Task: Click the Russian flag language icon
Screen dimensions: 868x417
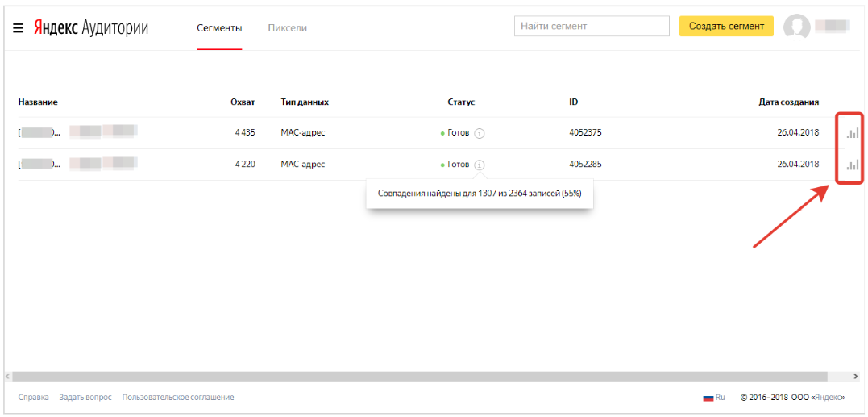Action: coord(708,398)
